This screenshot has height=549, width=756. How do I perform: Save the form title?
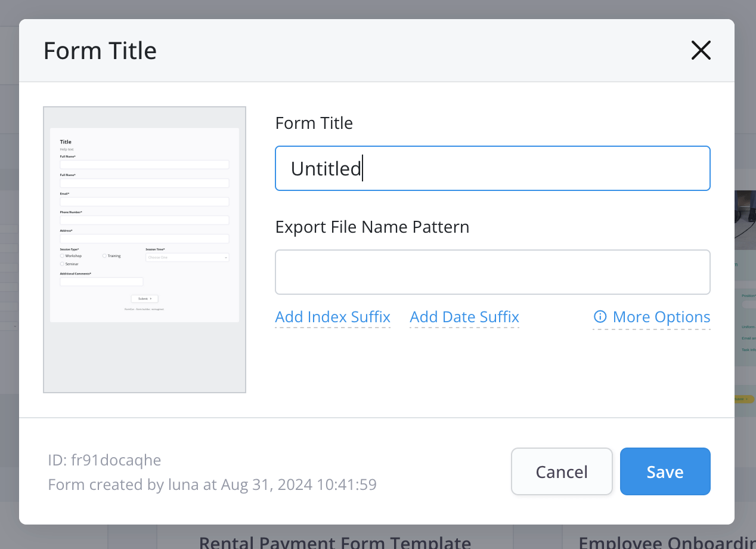pyautogui.click(x=665, y=471)
